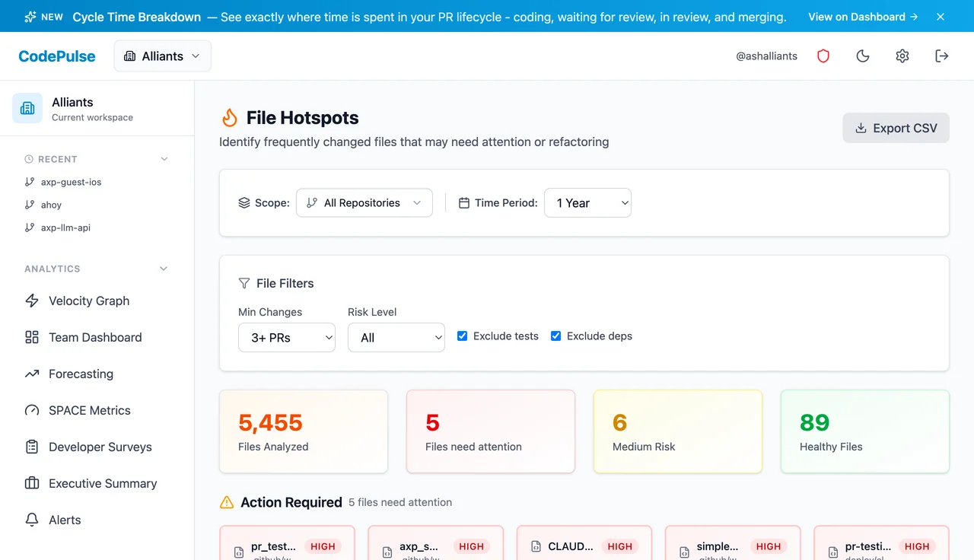
Task: Click the clock icon next to RECENT
Action: [x=29, y=159]
